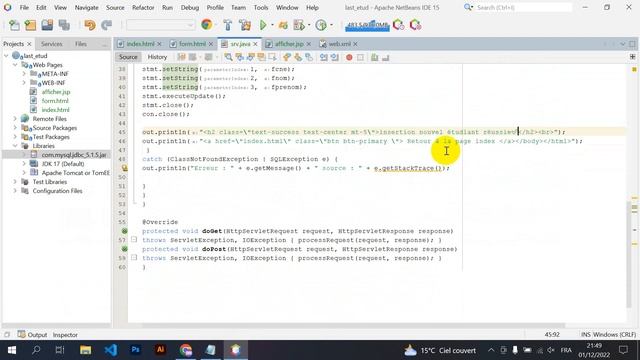Click the New File toolbar icon
Viewport: 640px width, 360px height.
[14, 25]
